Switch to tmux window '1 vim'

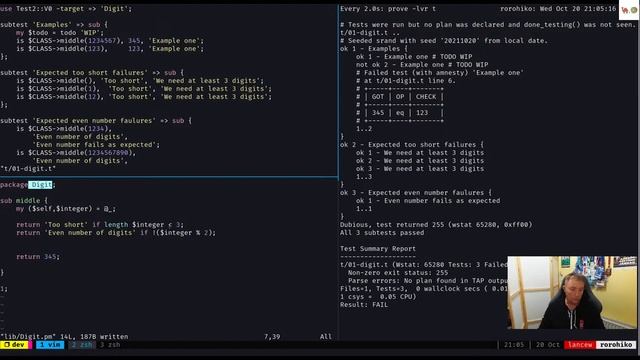click(x=50, y=345)
